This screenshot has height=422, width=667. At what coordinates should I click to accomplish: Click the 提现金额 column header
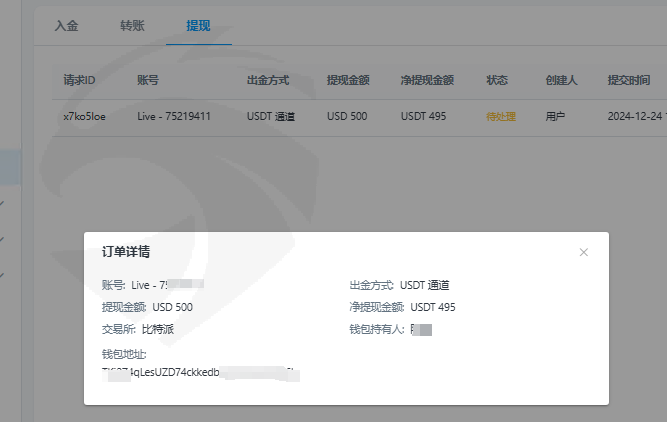(x=350, y=80)
